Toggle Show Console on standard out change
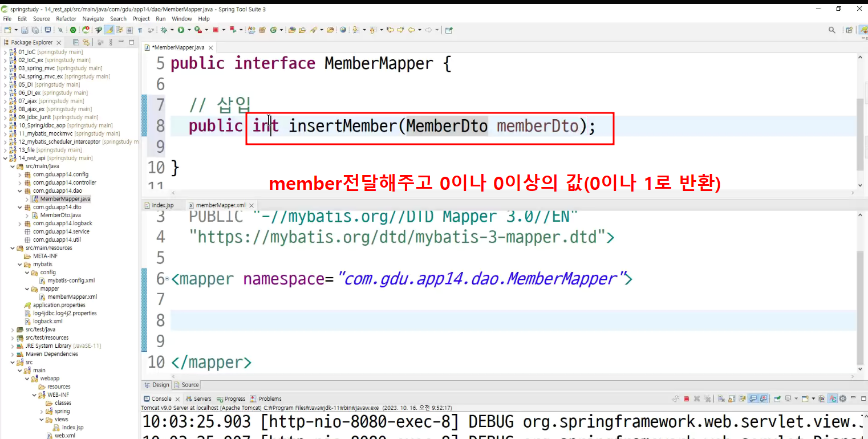 753,399
